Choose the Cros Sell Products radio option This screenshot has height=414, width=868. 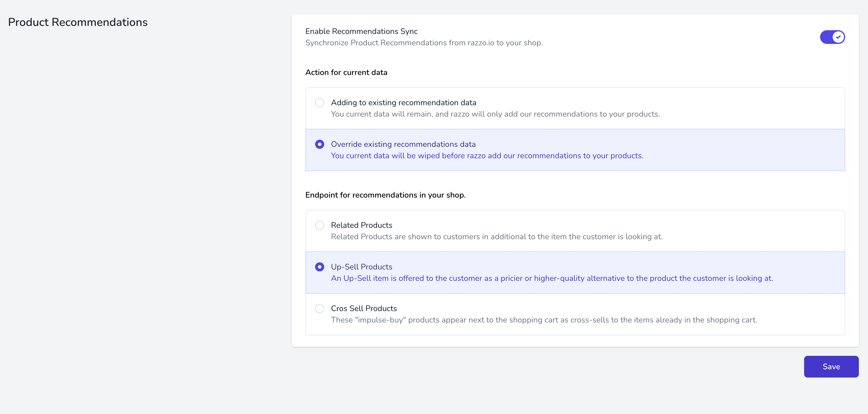(319, 309)
